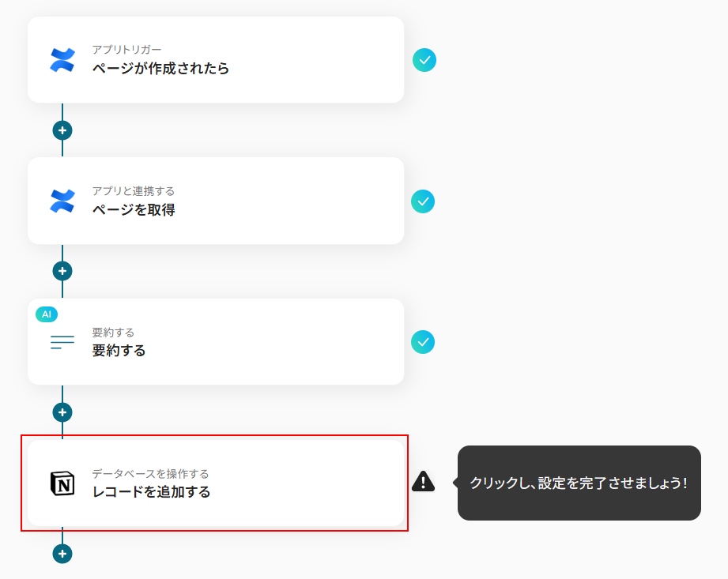Click the データベースを操作する label
The width and height of the screenshot is (728, 579).
150,474
